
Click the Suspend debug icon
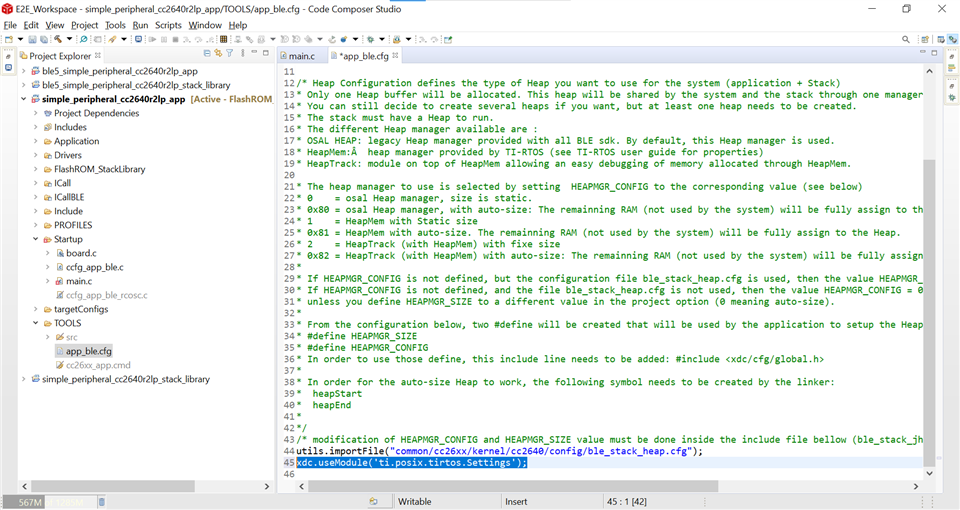point(163,39)
